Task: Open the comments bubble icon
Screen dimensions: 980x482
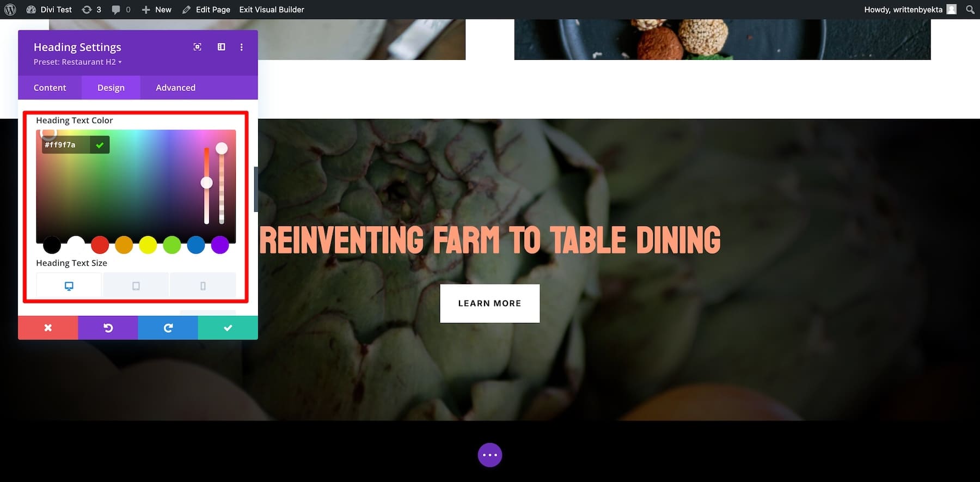Action: click(x=116, y=9)
